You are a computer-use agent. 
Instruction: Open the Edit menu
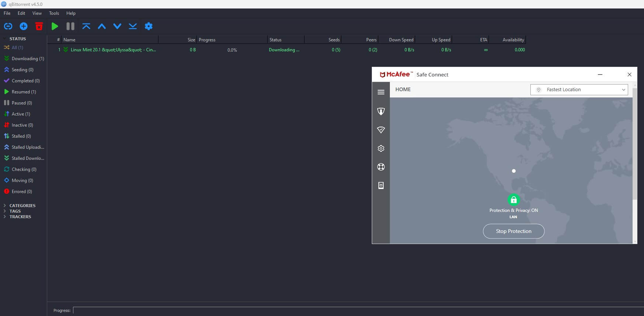click(x=21, y=13)
